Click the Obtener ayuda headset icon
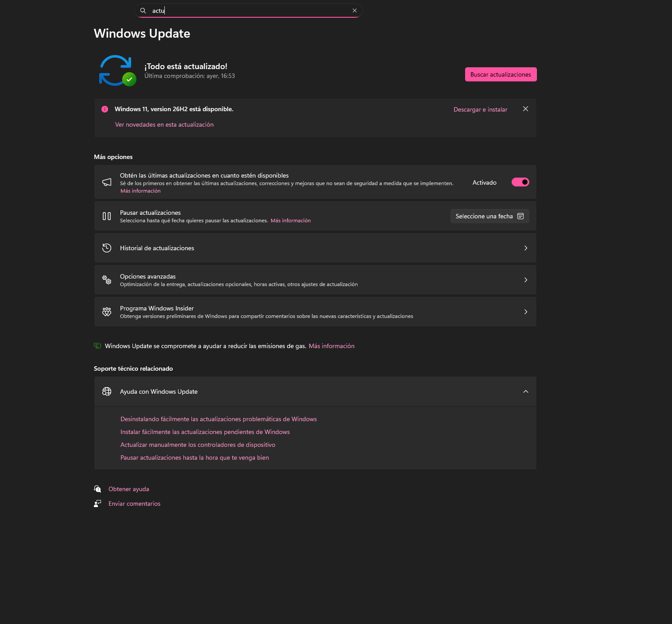The width and height of the screenshot is (672, 624). 97,489
